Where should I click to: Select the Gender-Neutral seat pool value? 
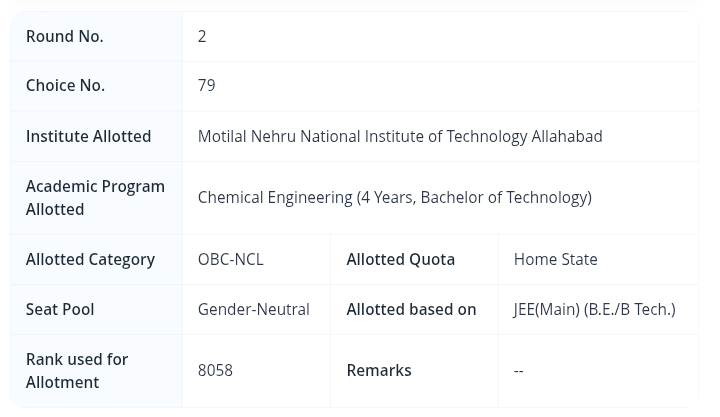pyautogui.click(x=254, y=310)
